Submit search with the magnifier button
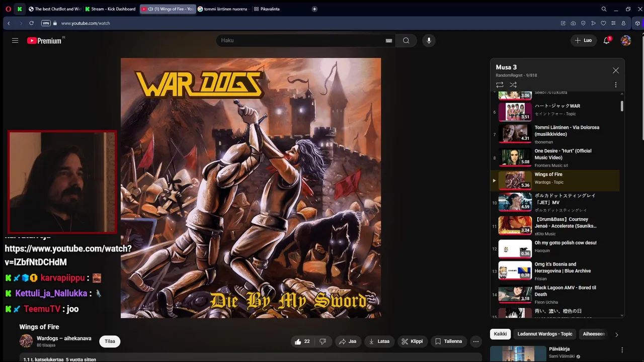Screen dimensions: 644x362 pyautogui.click(x=406, y=40)
